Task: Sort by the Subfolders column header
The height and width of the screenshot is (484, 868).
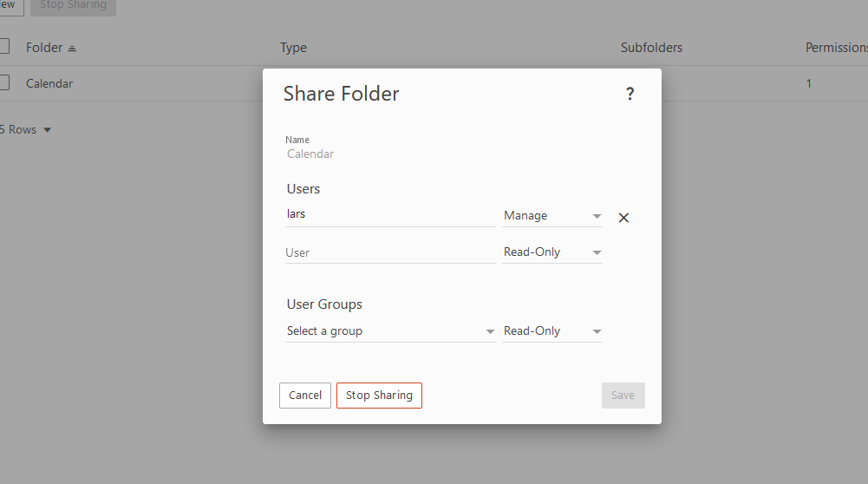Action: point(651,48)
